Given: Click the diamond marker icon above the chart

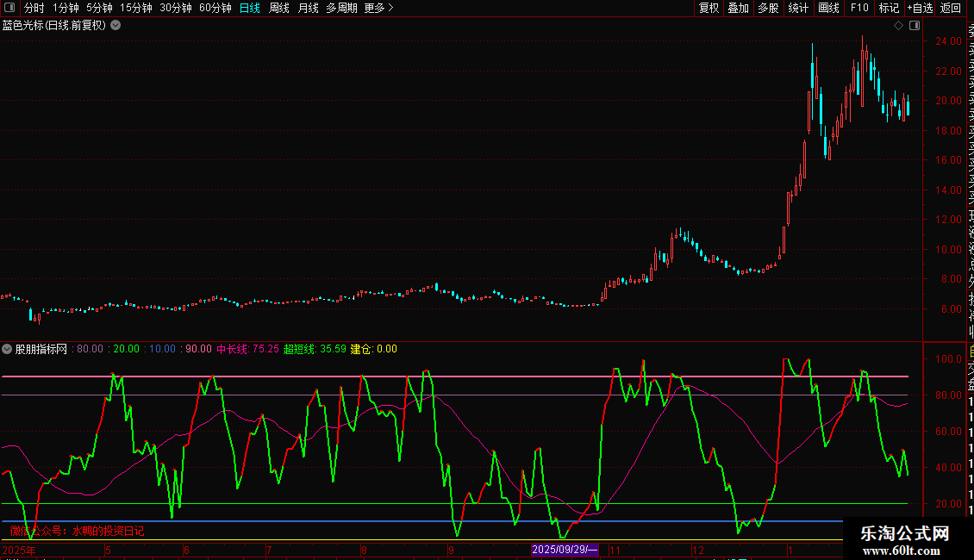Looking at the screenshot, I should (898, 26).
